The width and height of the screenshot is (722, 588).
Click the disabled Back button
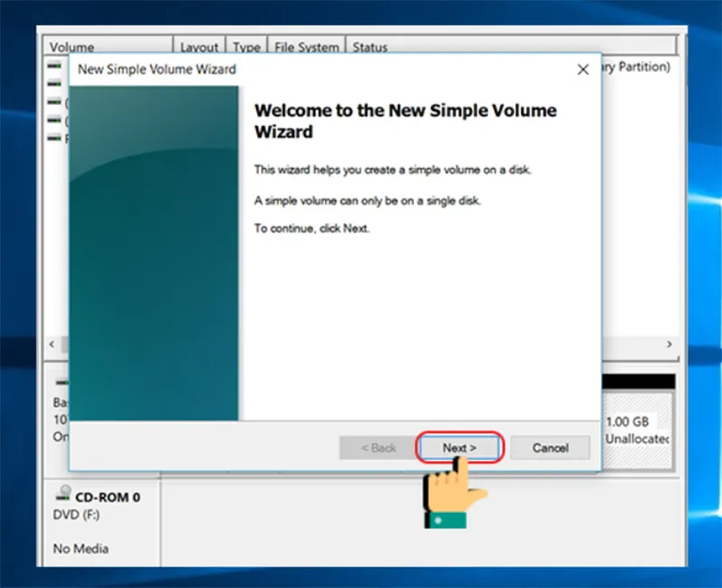pyautogui.click(x=378, y=447)
